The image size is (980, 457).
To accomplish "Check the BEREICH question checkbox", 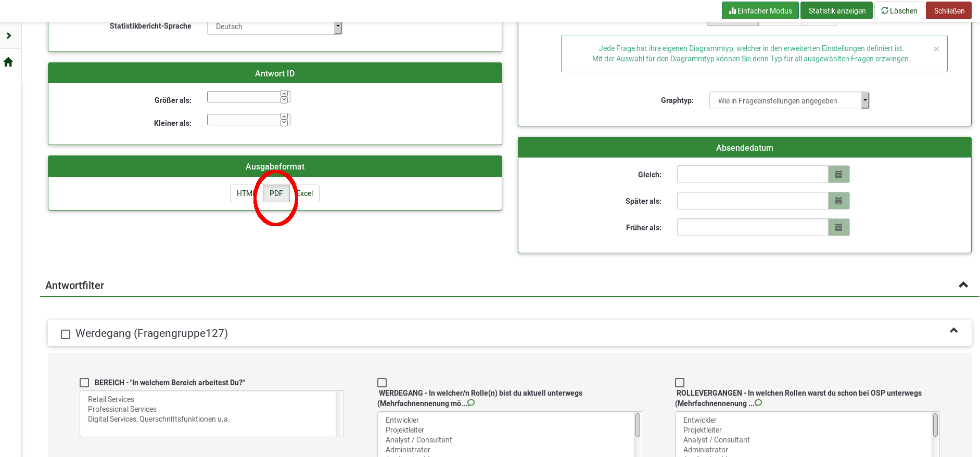I will (84, 383).
